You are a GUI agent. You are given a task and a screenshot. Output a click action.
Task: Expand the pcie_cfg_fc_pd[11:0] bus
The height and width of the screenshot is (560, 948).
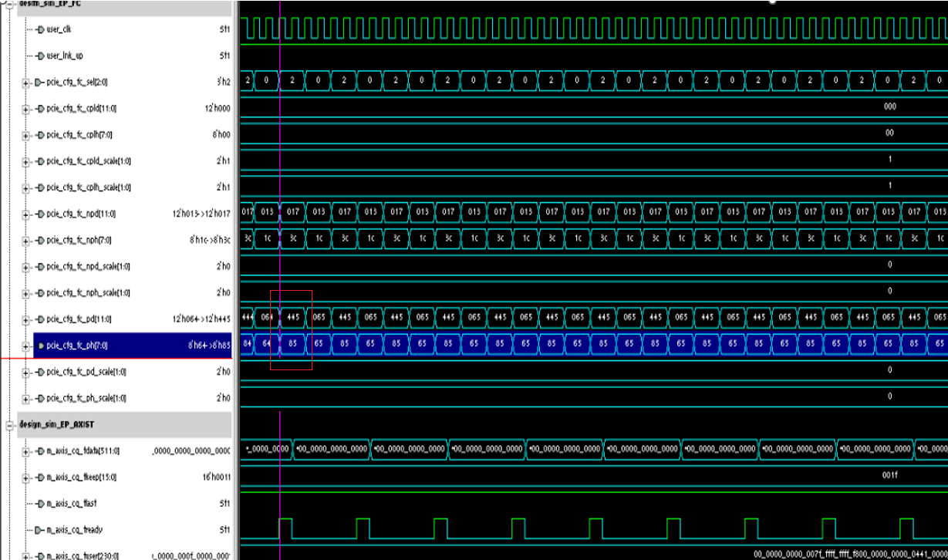point(25,319)
